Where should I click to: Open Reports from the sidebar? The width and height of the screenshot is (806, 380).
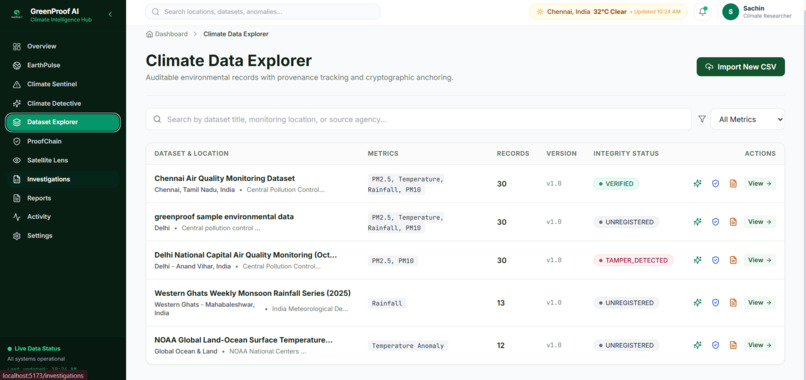tap(63, 198)
